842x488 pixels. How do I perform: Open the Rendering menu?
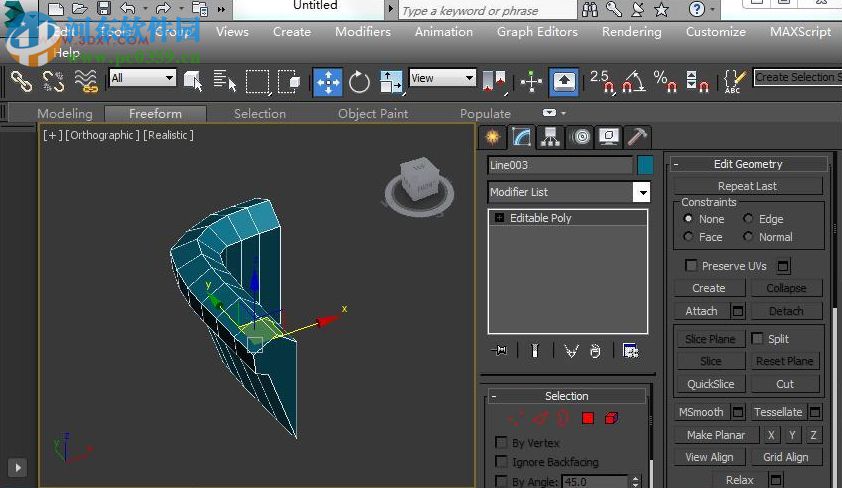coord(632,32)
